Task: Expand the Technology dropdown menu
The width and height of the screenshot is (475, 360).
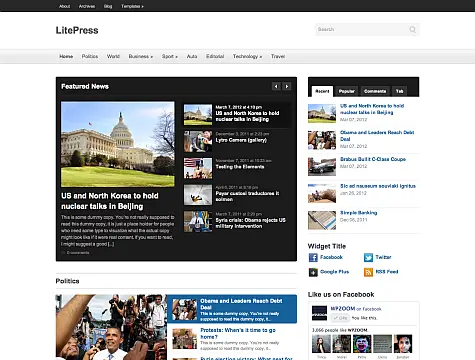Action: coord(247,56)
